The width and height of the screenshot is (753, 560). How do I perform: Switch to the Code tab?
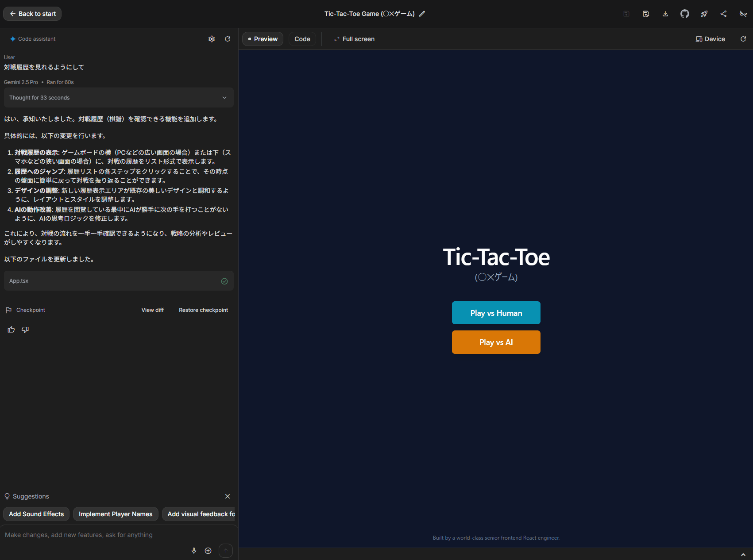point(302,39)
